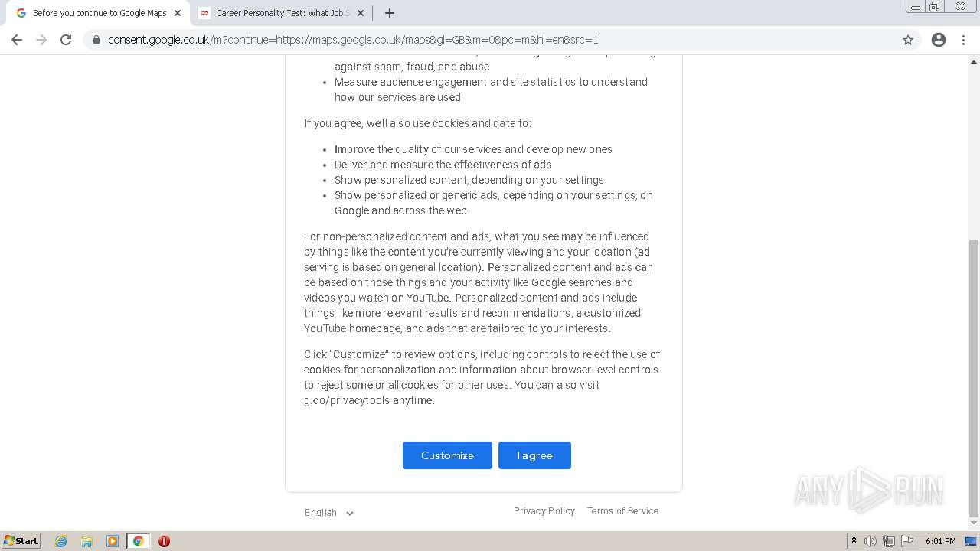Click the network tray icon
This screenshot has height=551, width=980.
(x=889, y=541)
